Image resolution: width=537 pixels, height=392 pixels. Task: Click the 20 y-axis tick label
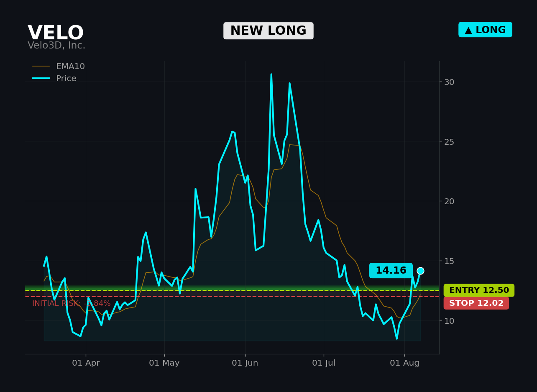click(x=449, y=201)
